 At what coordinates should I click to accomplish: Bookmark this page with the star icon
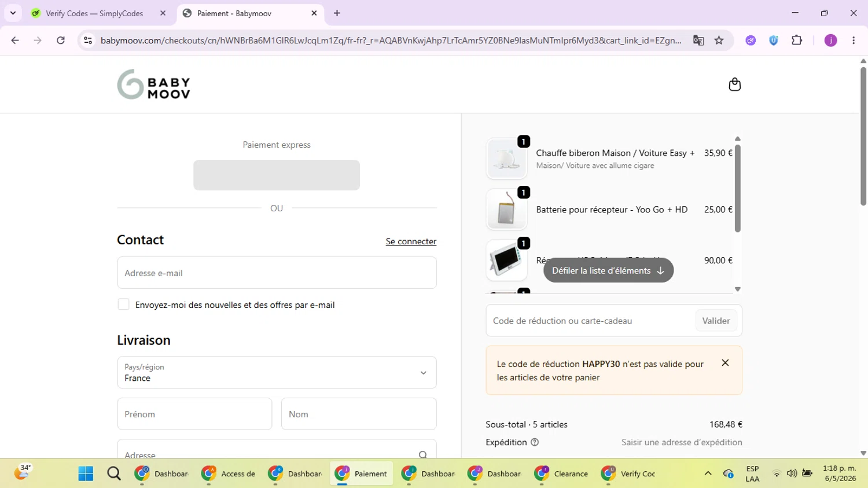[719, 41]
